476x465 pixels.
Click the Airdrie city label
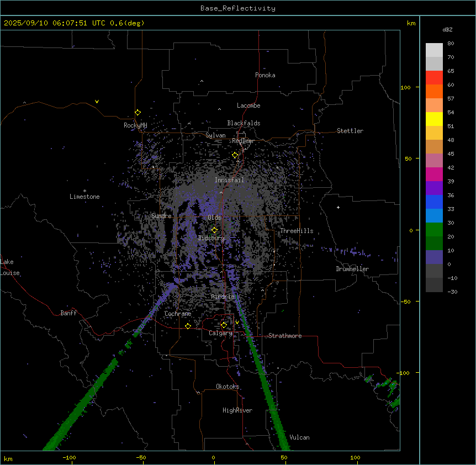tap(223, 297)
